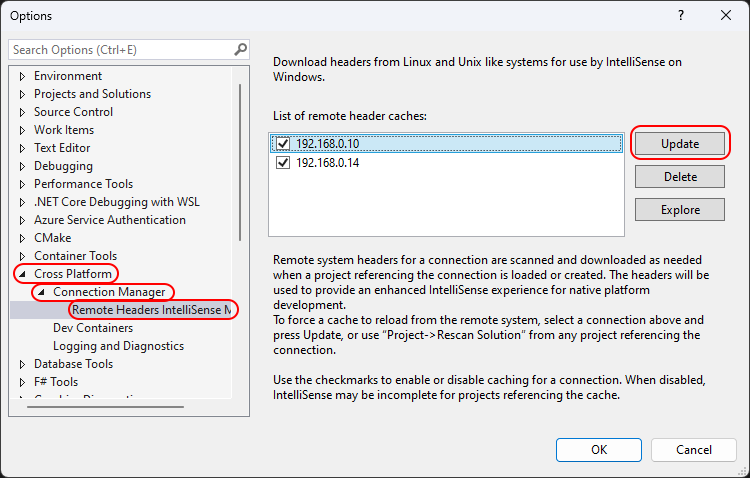The width and height of the screenshot is (750, 478).
Task: Click the help question mark button
Action: point(681,16)
